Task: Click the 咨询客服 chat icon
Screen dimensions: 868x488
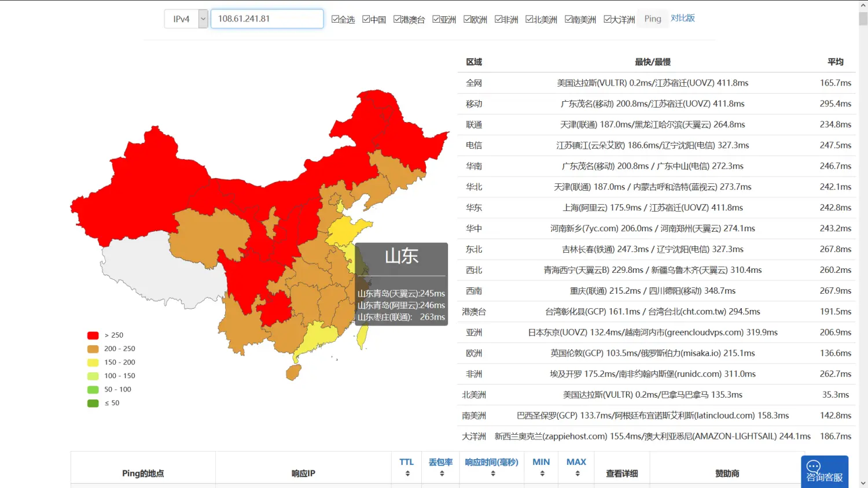Action: tap(814, 466)
